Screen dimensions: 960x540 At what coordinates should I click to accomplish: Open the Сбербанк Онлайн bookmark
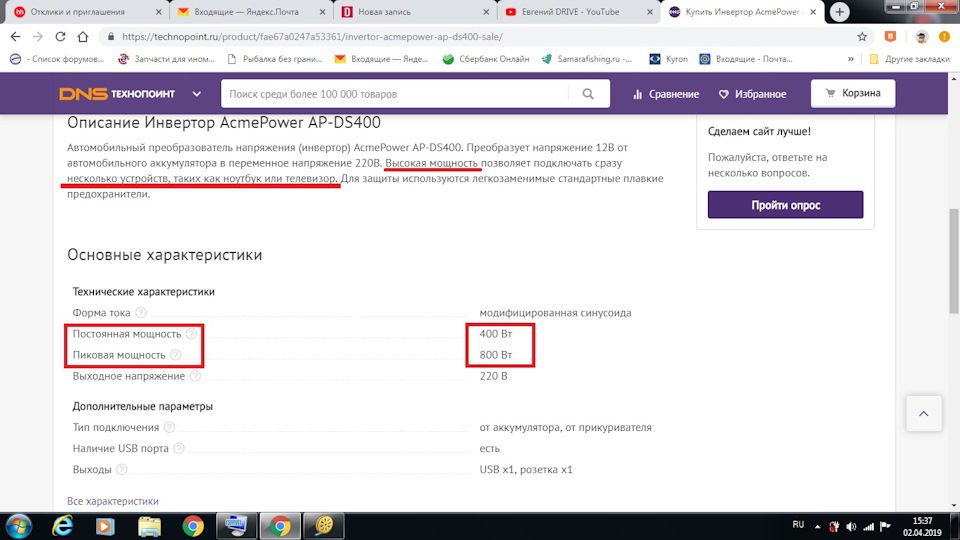(x=486, y=59)
